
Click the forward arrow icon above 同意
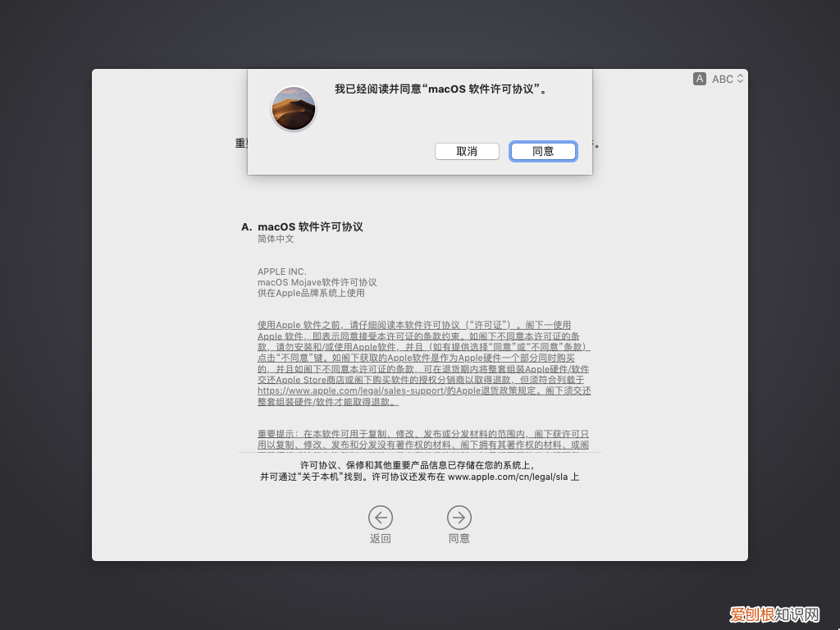tap(459, 518)
